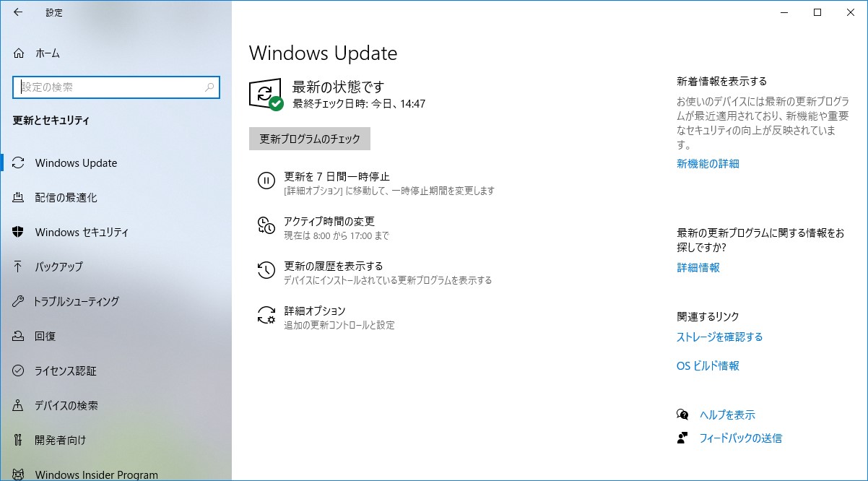Click 更新プログラムのチェック button
Screen dimensions: 868x481
(x=310, y=139)
